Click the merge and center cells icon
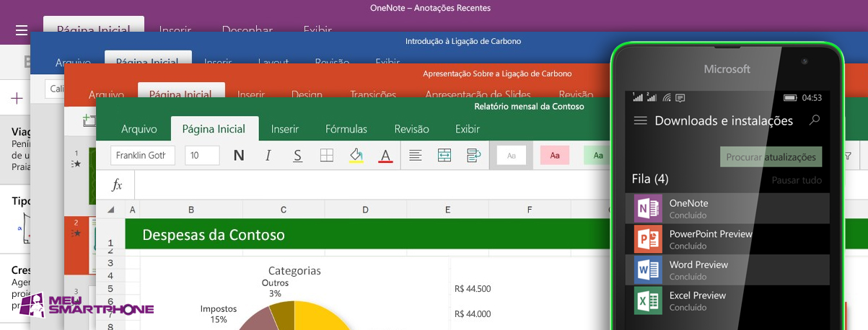Viewport: 868px width, 330px height. pyautogui.click(x=444, y=155)
